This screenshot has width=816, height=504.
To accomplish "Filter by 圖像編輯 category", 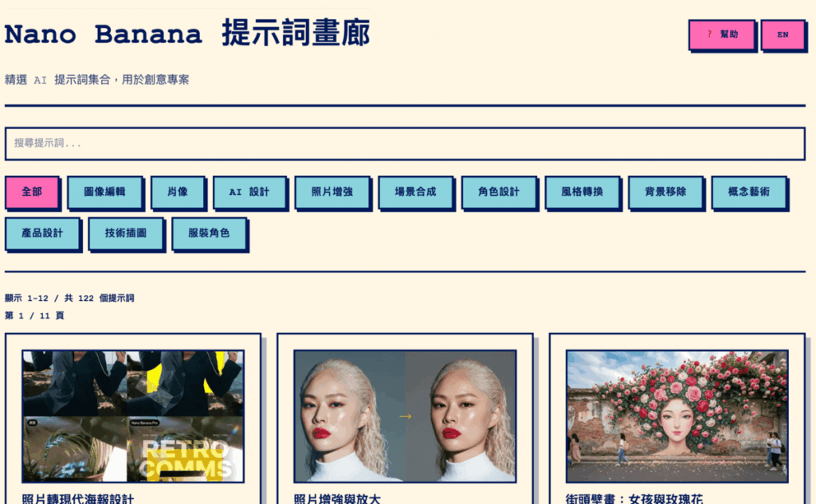I will click(104, 192).
